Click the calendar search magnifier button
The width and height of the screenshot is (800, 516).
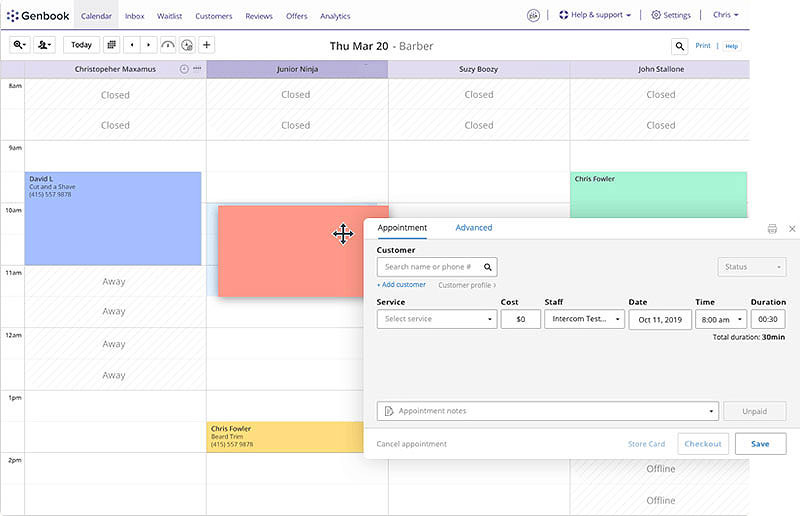680,46
